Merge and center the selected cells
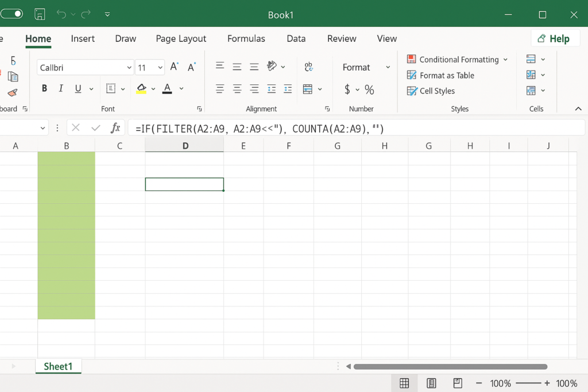The width and height of the screenshot is (588, 392). click(x=308, y=89)
